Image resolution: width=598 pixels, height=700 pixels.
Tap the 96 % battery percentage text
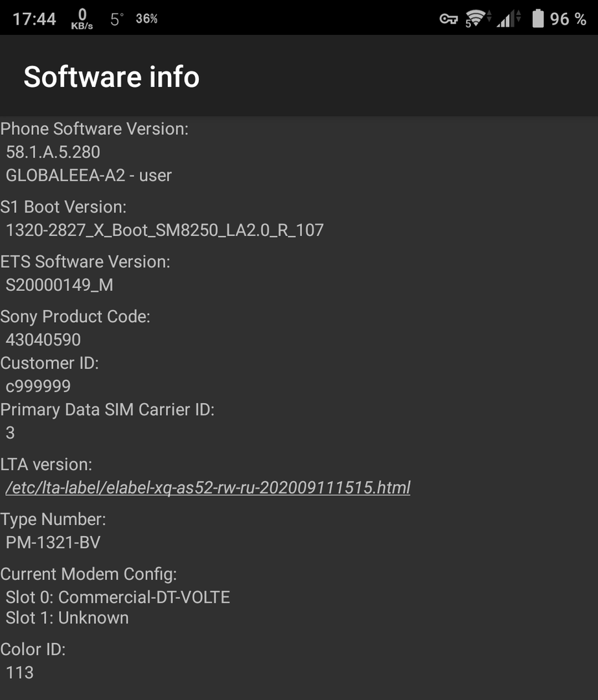(x=568, y=19)
